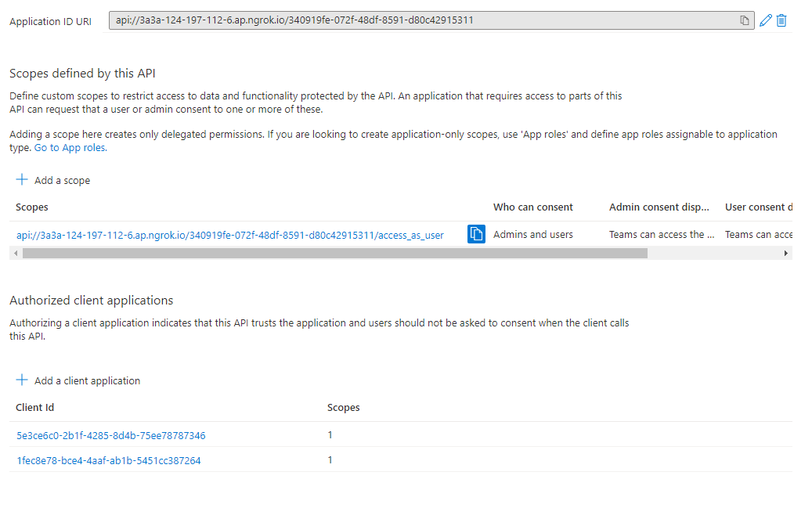Copy the access_as_user scope using its copy icon
The image size is (812, 508).
tap(476, 233)
